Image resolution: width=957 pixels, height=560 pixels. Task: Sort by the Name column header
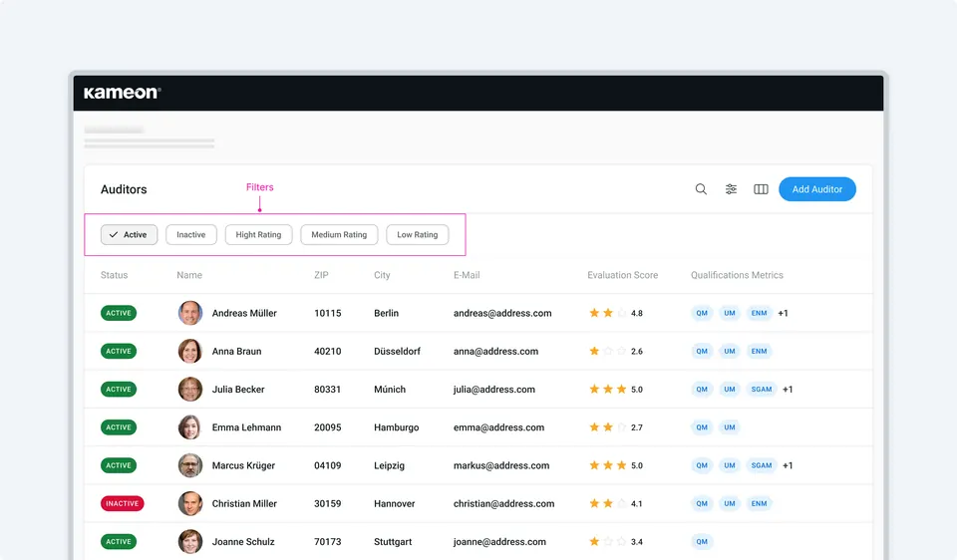coord(189,275)
